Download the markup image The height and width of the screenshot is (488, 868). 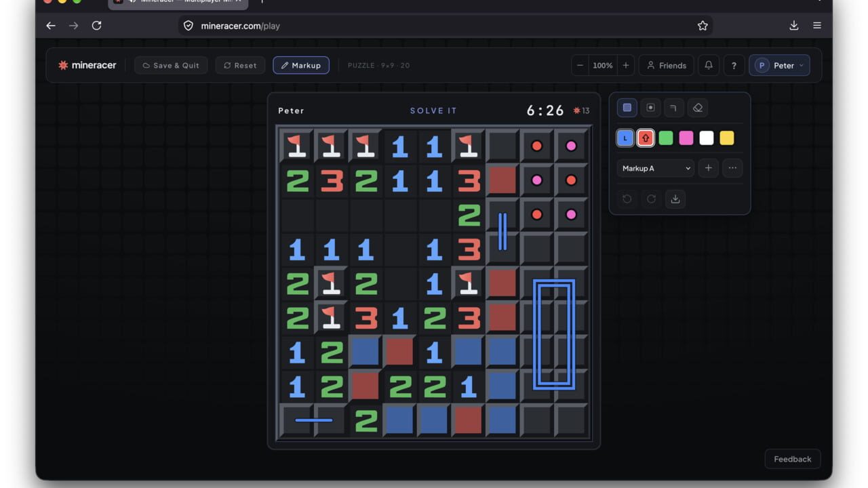675,199
